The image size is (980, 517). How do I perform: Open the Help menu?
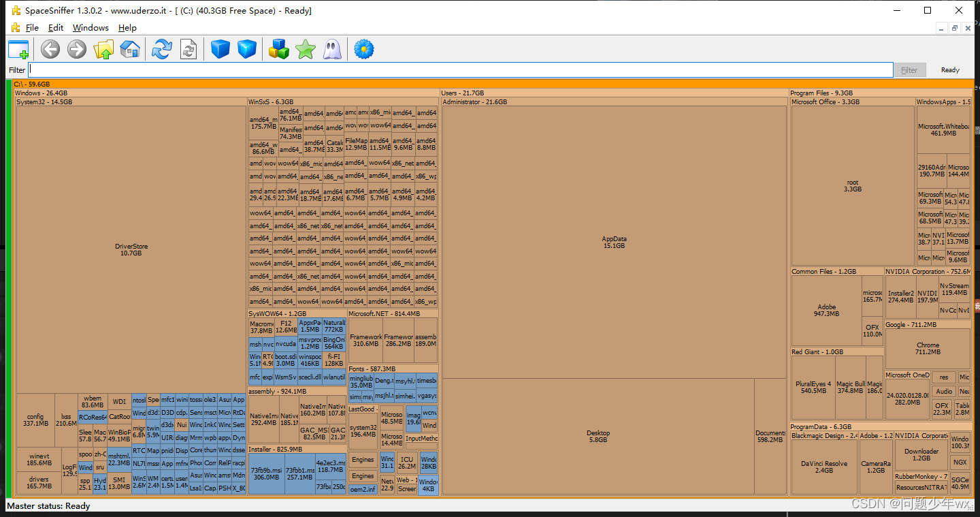tap(127, 28)
